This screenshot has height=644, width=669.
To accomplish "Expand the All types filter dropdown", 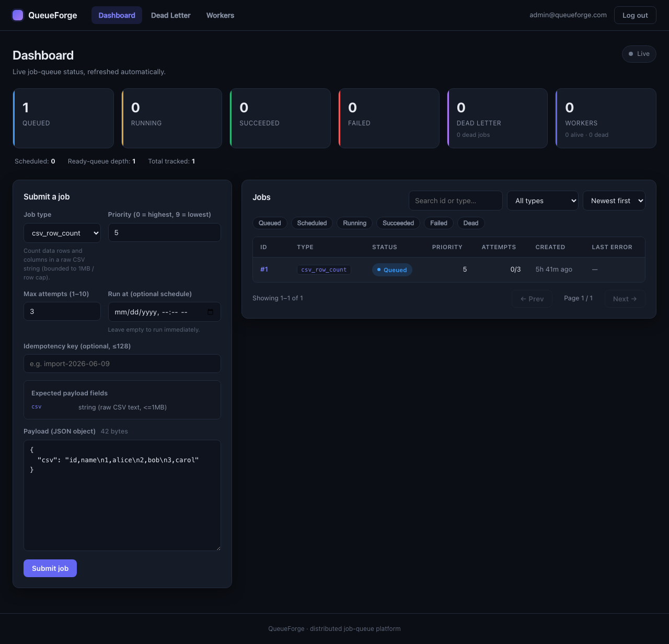I will coord(543,201).
